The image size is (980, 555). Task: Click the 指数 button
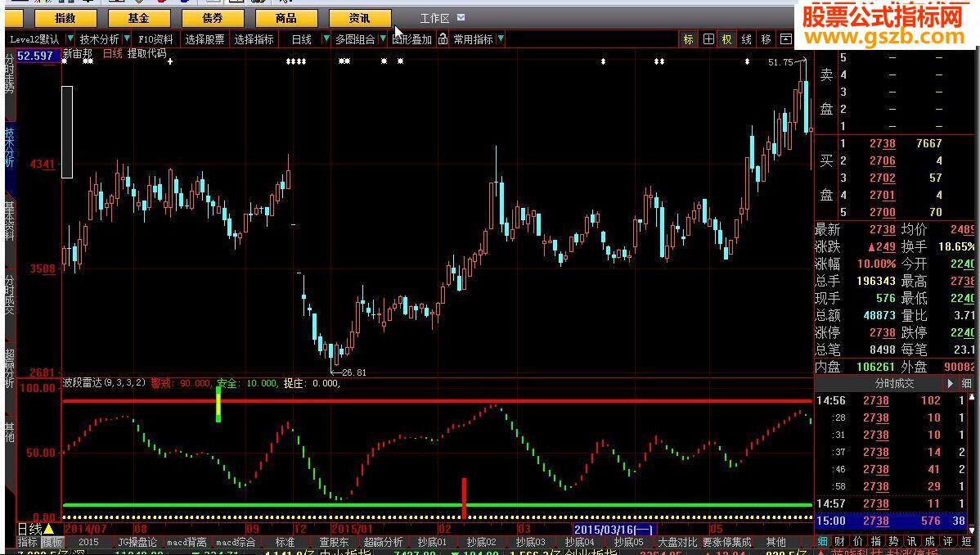(x=65, y=18)
